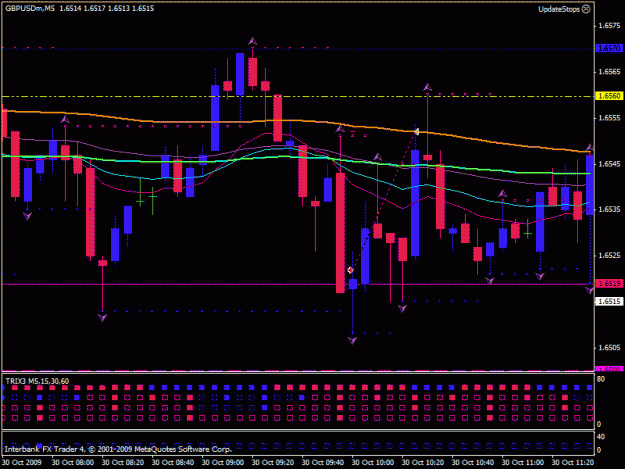Click the 1.6535 price axis label
This screenshot has height=469, width=625.
(609, 210)
